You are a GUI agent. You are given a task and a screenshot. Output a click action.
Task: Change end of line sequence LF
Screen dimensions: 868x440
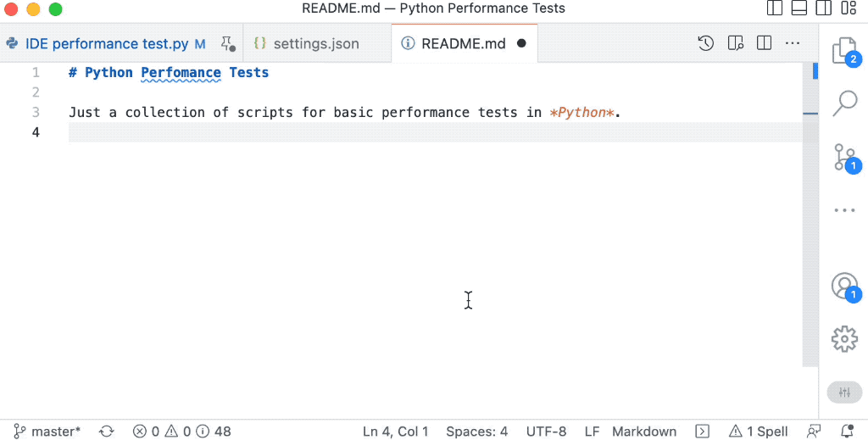click(592, 432)
